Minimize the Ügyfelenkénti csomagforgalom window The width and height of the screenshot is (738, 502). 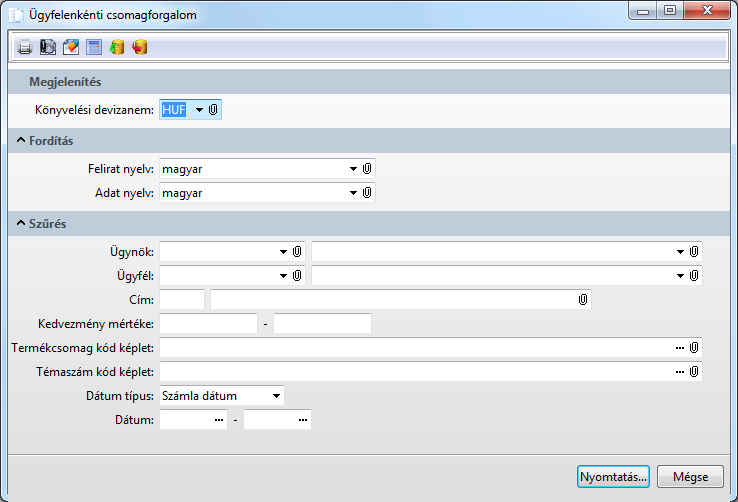point(643,10)
